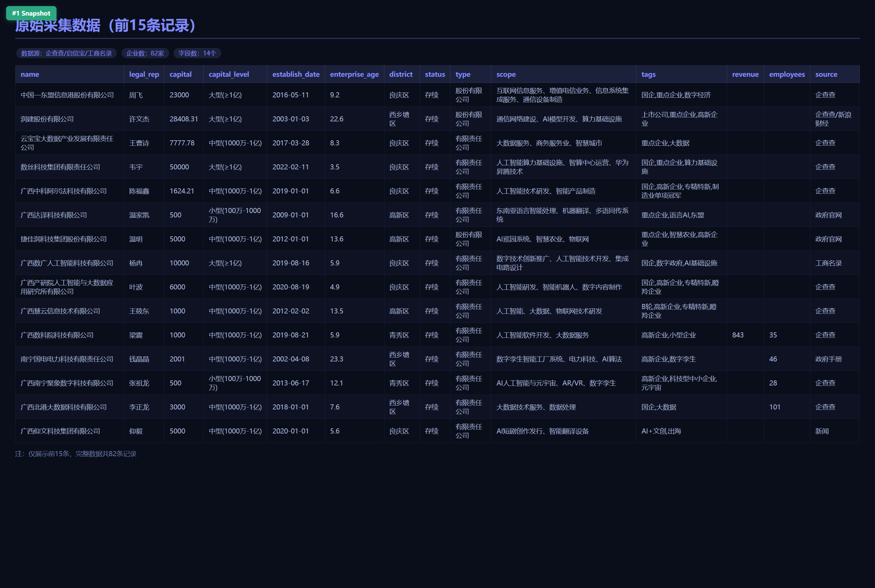
Task: Click the establish_date column header
Action: (296, 74)
